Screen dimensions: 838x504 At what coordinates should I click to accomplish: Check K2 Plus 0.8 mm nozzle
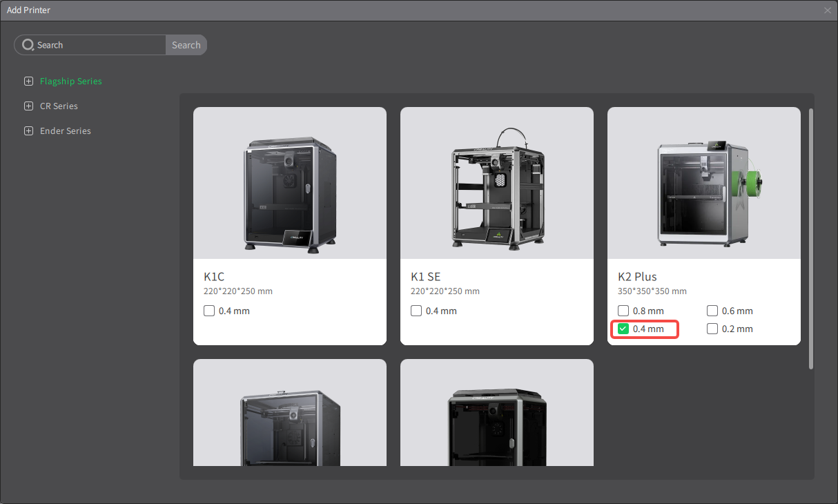(x=623, y=311)
